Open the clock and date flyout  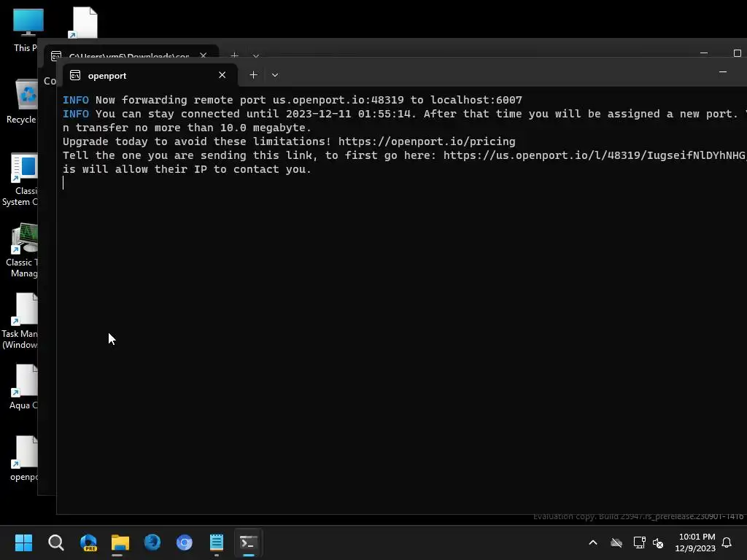[695, 542]
